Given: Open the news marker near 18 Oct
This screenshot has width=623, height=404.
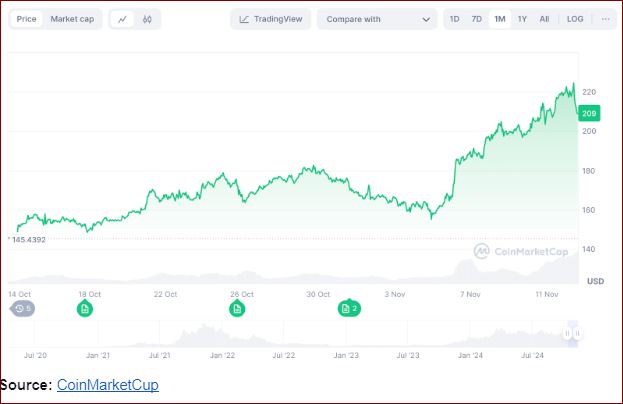Looking at the screenshot, I should 85,309.
